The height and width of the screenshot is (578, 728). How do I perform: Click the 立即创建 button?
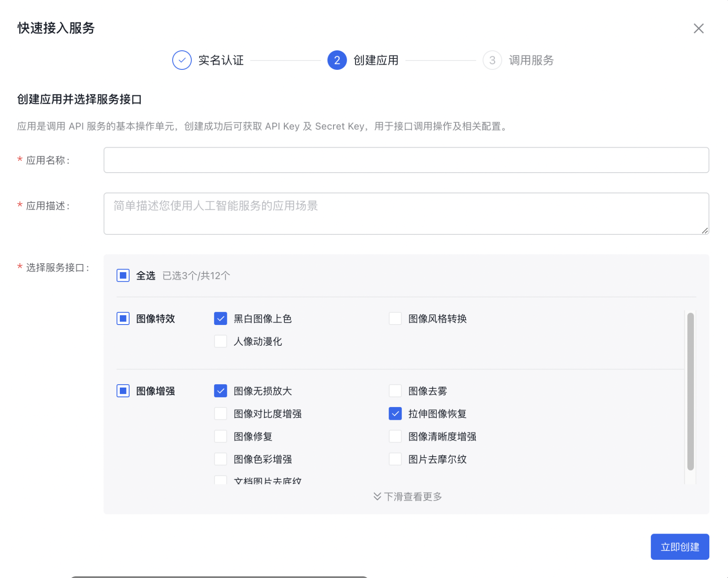click(x=680, y=547)
